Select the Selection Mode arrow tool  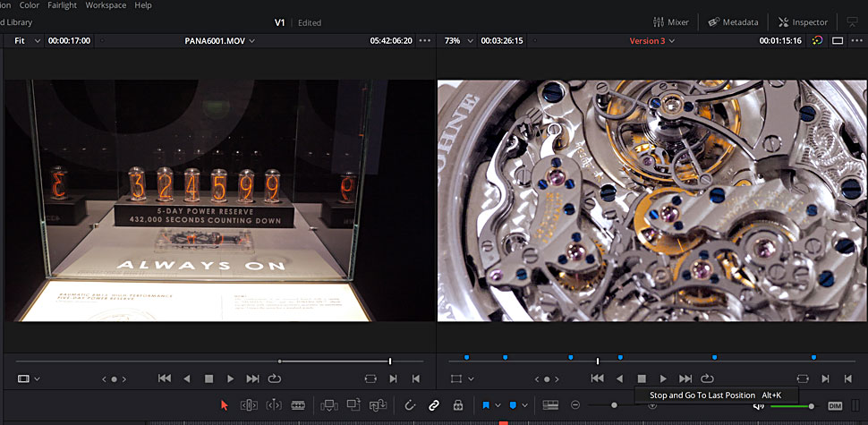pos(225,405)
